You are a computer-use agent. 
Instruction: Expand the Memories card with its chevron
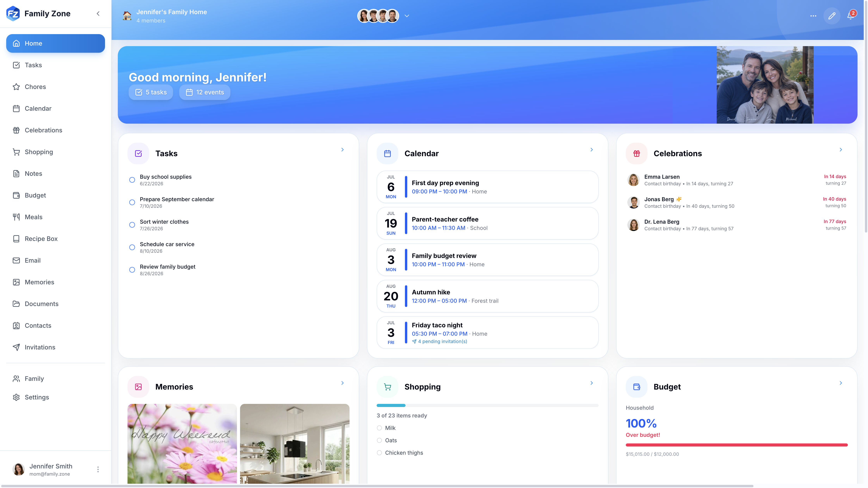342,383
